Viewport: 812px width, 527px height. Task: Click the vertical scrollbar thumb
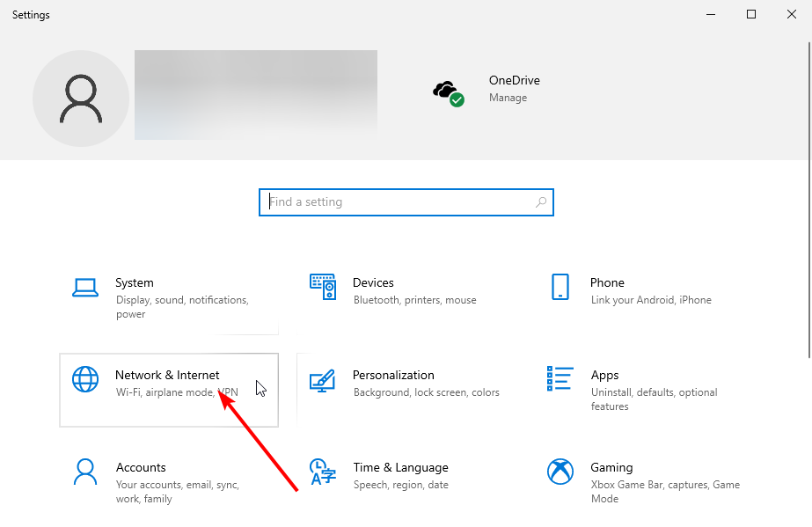pos(808,200)
